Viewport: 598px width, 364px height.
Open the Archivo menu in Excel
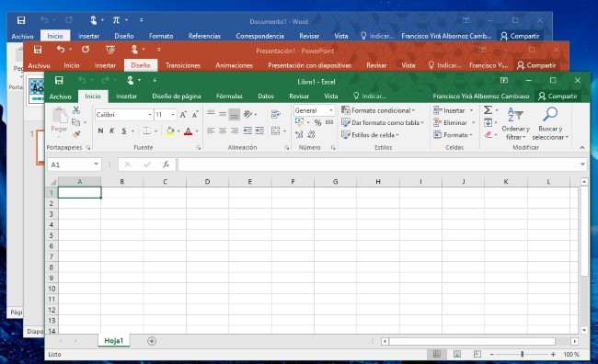tap(60, 97)
